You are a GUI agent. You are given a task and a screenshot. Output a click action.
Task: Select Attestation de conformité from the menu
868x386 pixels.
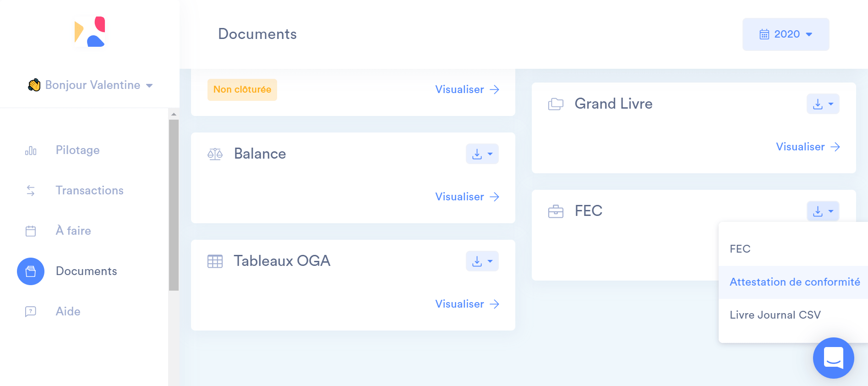(x=794, y=282)
